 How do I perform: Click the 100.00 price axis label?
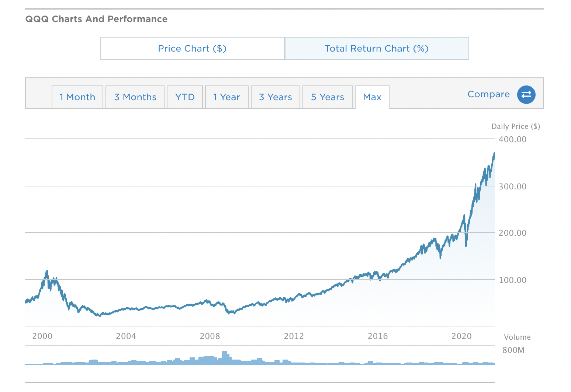[512, 280]
